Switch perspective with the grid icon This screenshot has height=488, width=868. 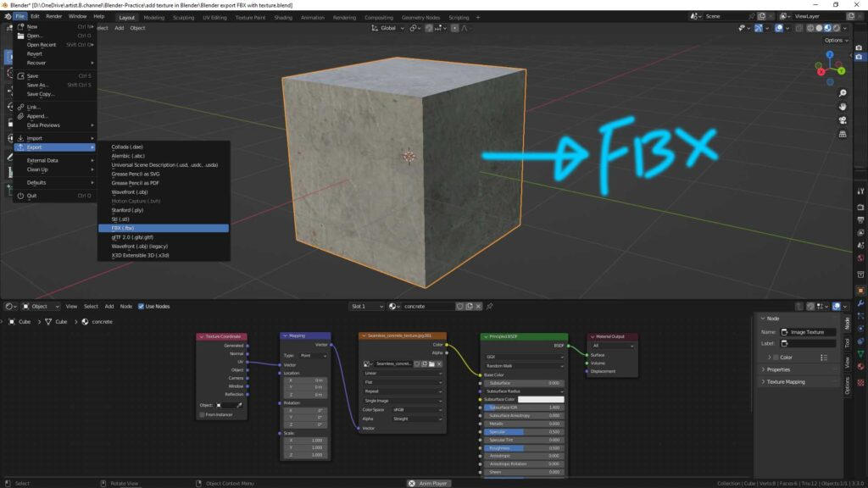tap(843, 134)
